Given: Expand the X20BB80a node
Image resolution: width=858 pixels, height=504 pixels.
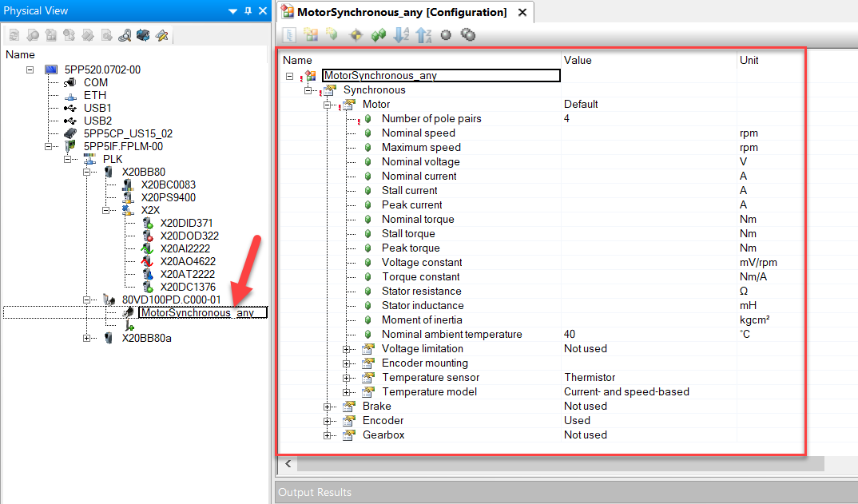Looking at the screenshot, I should pos(86,338).
